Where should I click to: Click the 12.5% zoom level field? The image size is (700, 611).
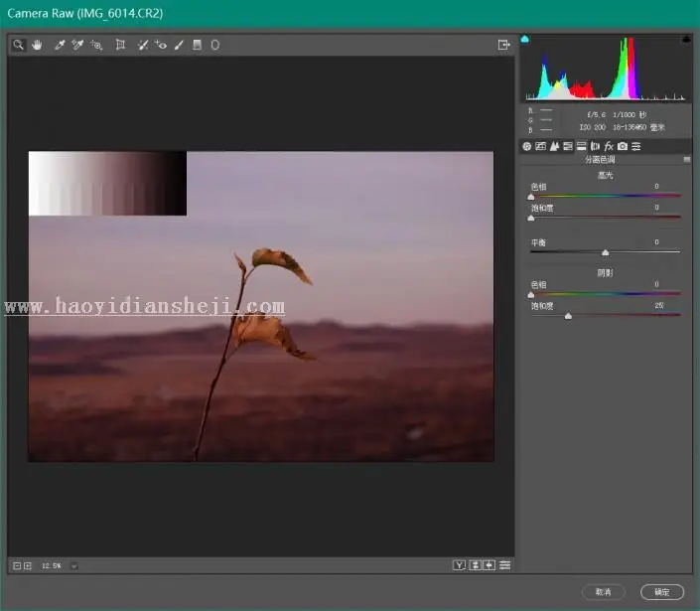click(x=52, y=566)
